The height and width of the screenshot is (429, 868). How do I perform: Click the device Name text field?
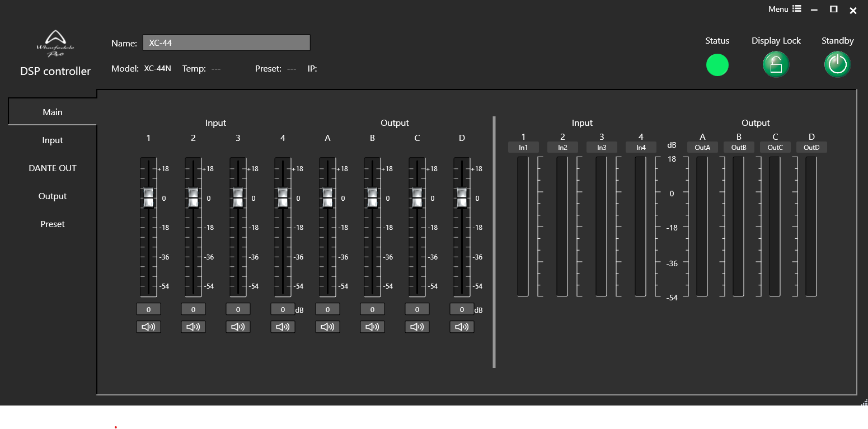[x=226, y=43]
